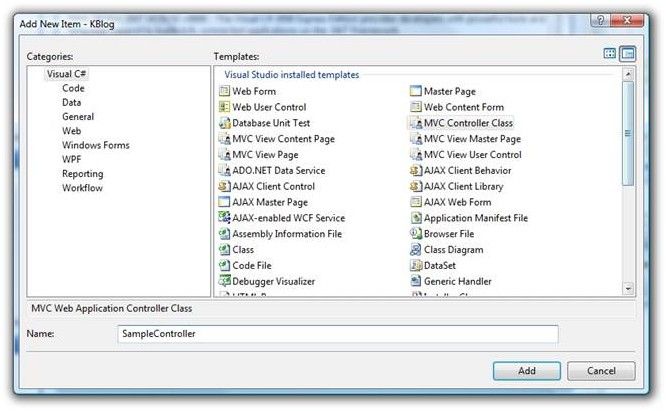The image size is (666, 411).
Task: Select the AJAX Web Form icon
Action: 416,202
